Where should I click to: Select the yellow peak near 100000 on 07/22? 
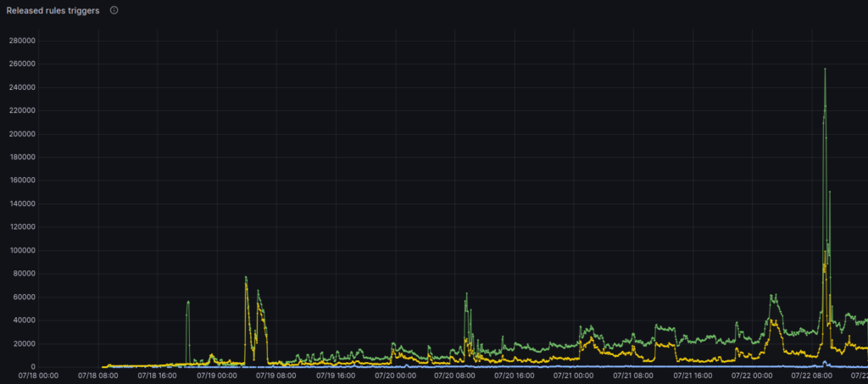pyautogui.click(x=825, y=253)
